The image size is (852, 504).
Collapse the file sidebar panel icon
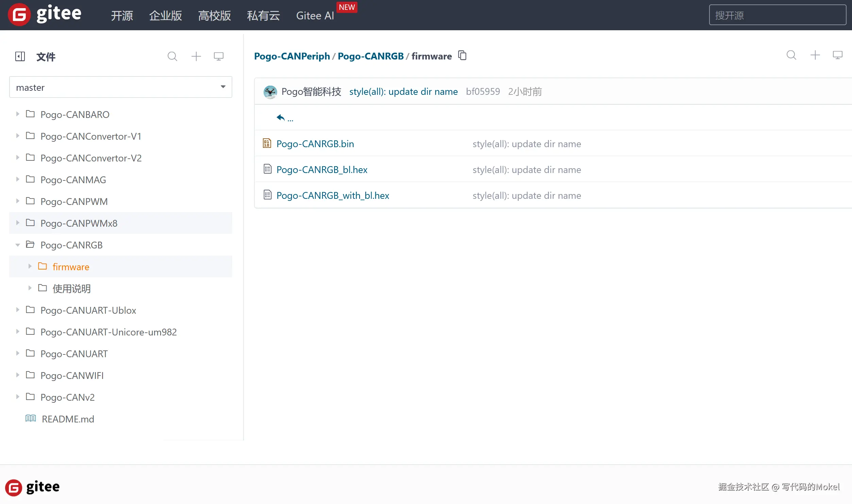coord(20,56)
